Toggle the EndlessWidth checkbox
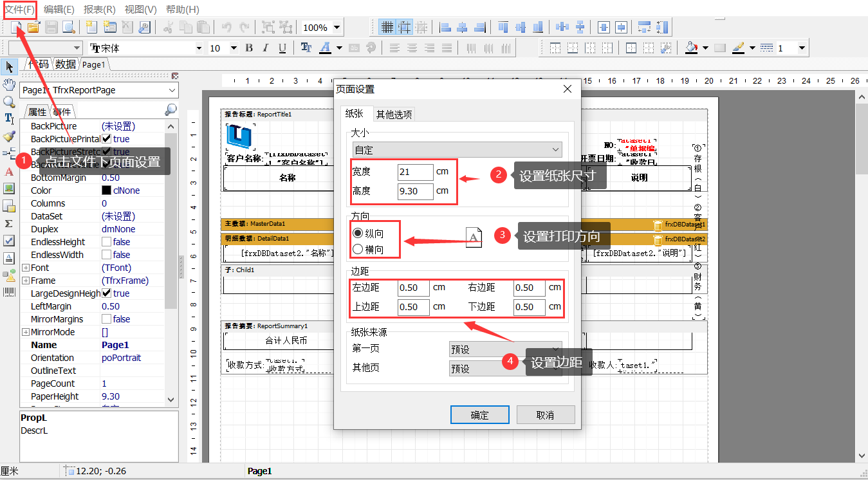The image size is (868, 480). coord(107,254)
